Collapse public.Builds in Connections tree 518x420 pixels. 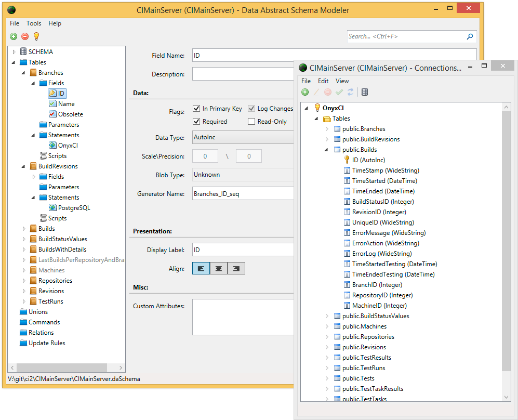(x=326, y=150)
